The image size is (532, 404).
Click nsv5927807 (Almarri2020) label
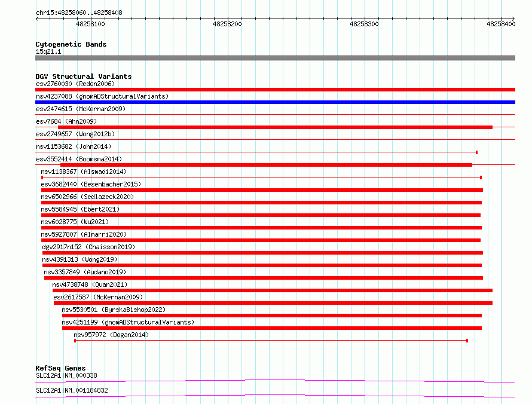point(84,234)
